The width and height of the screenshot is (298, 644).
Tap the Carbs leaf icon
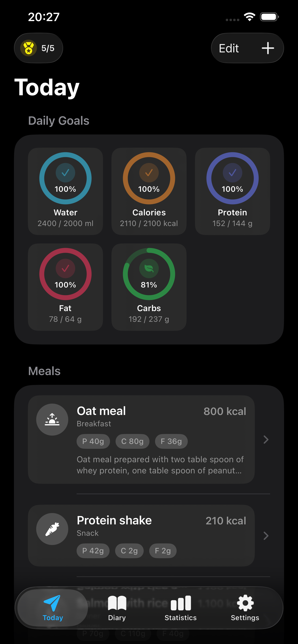point(149,268)
